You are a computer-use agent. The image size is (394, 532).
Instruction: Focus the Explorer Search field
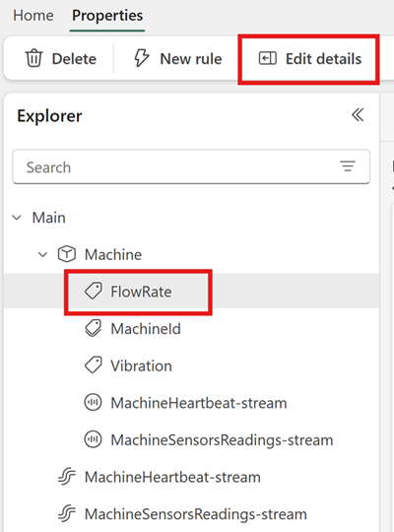[x=191, y=166]
